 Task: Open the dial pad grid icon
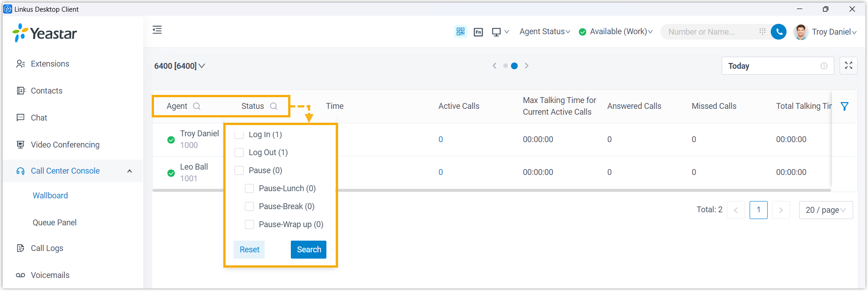(762, 31)
